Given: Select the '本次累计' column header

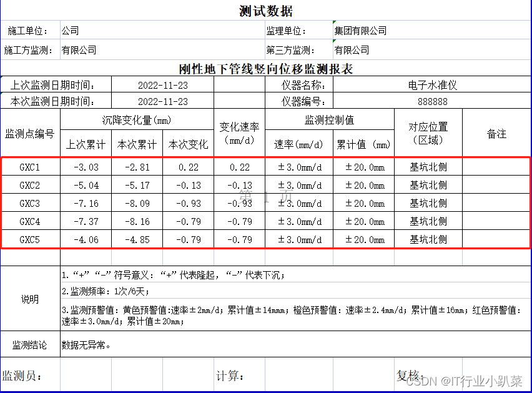Looking at the screenshot, I should tap(137, 144).
